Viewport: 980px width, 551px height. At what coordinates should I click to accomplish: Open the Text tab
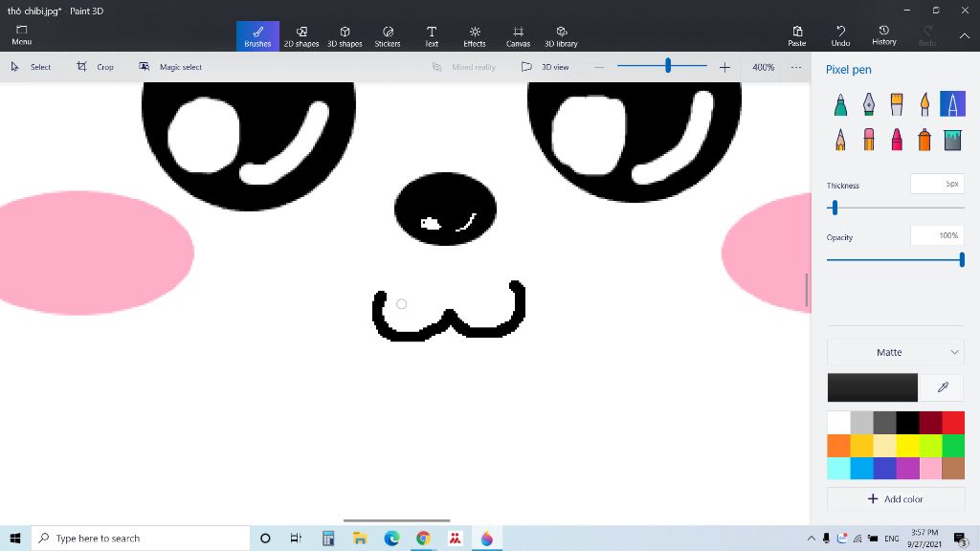(432, 36)
